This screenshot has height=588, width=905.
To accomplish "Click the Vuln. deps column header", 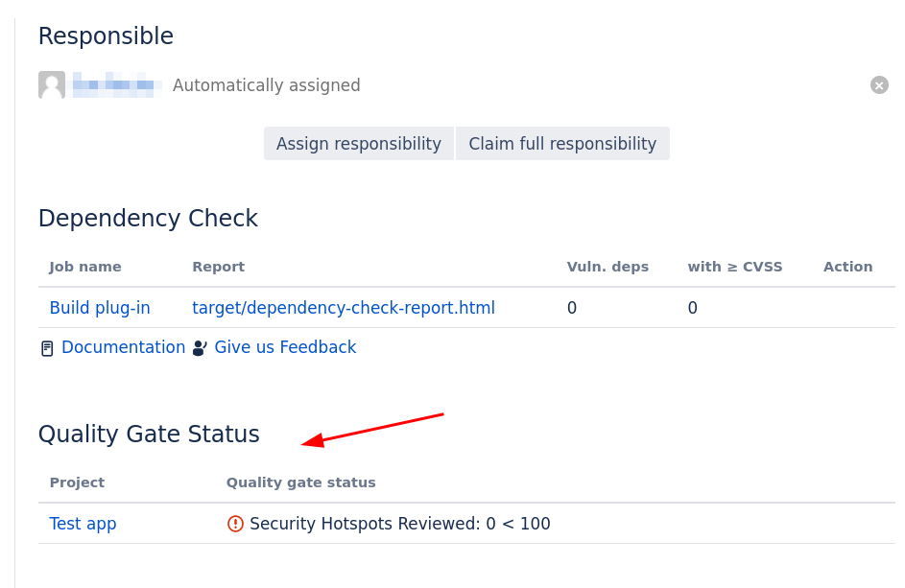I will point(607,267).
